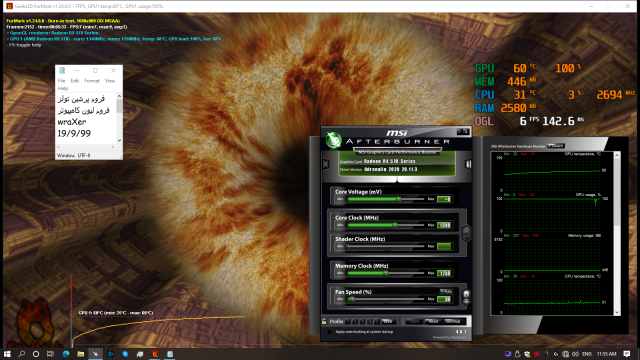Click the "wroXer" line in Notepad
Screen dimensions: 640x360
coord(72,122)
